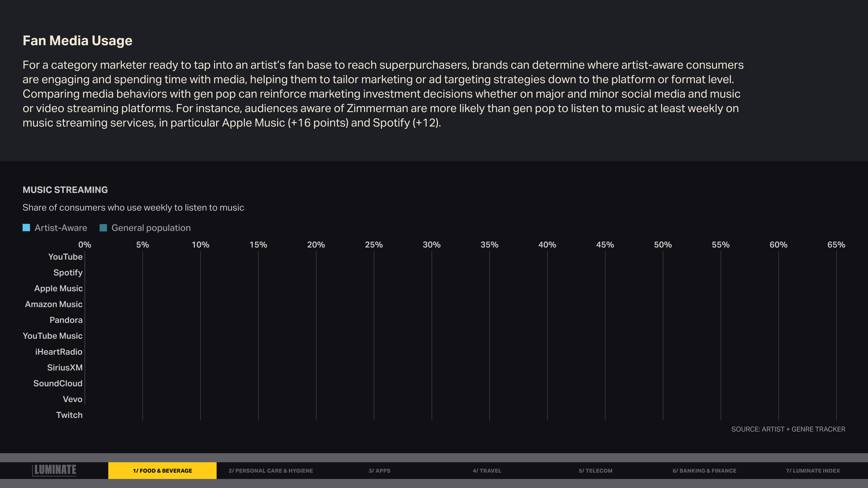The image size is (868, 488).
Task: Go to the 3/ Apps section
Action: click(x=379, y=470)
